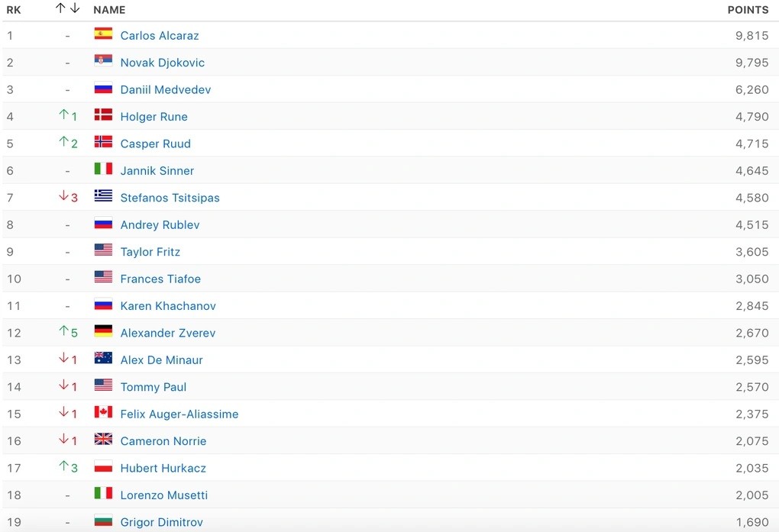Sort rankings by the POINTS column header
The height and width of the screenshot is (532, 779).
748,10
